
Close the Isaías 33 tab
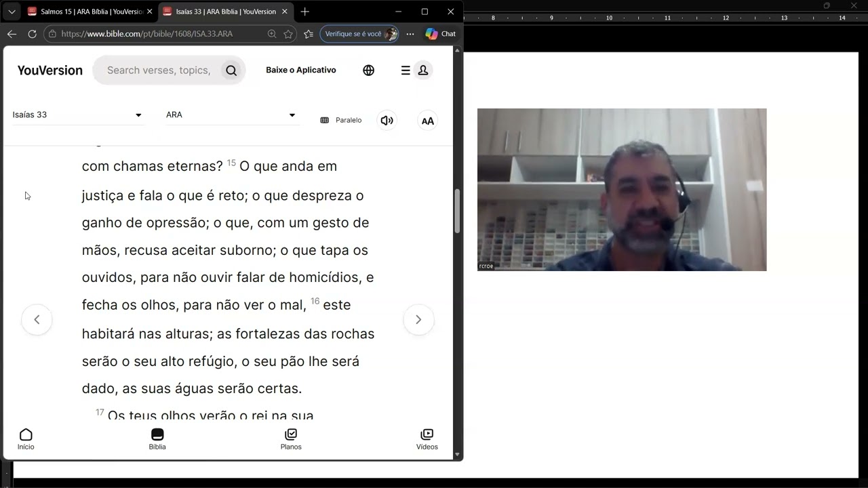point(285,12)
